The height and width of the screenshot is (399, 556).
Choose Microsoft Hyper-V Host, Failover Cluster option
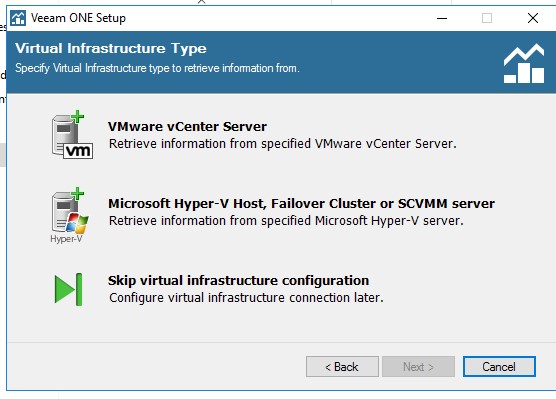click(x=301, y=204)
